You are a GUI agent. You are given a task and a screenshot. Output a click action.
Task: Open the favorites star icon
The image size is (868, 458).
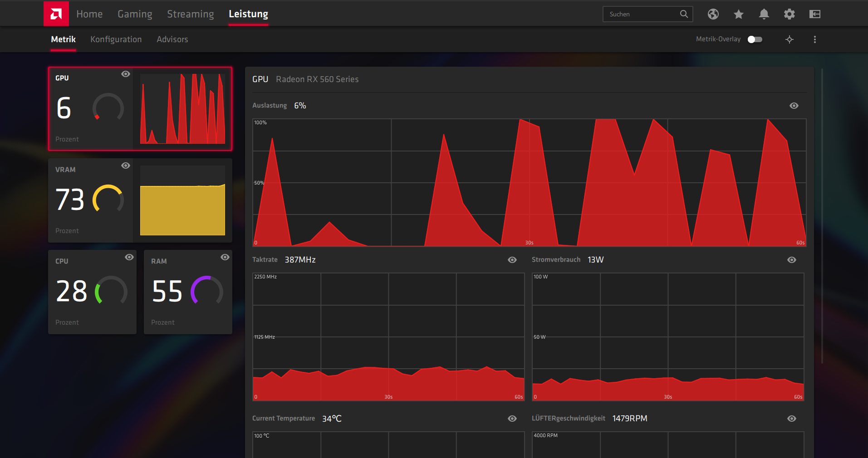click(738, 14)
